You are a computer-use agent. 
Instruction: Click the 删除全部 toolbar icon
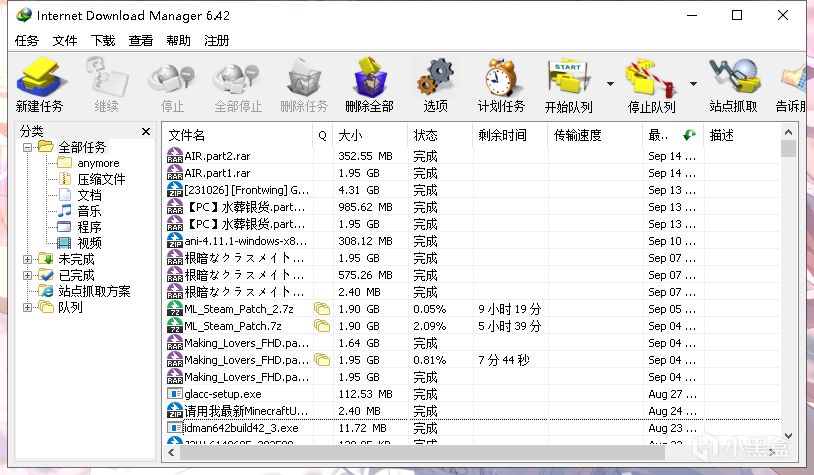[370, 78]
